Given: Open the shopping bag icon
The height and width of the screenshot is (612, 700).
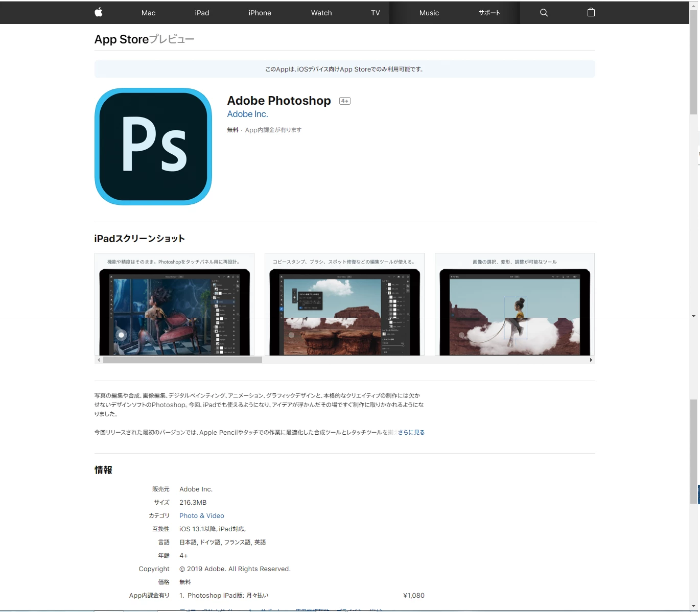Looking at the screenshot, I should (591, 12).
